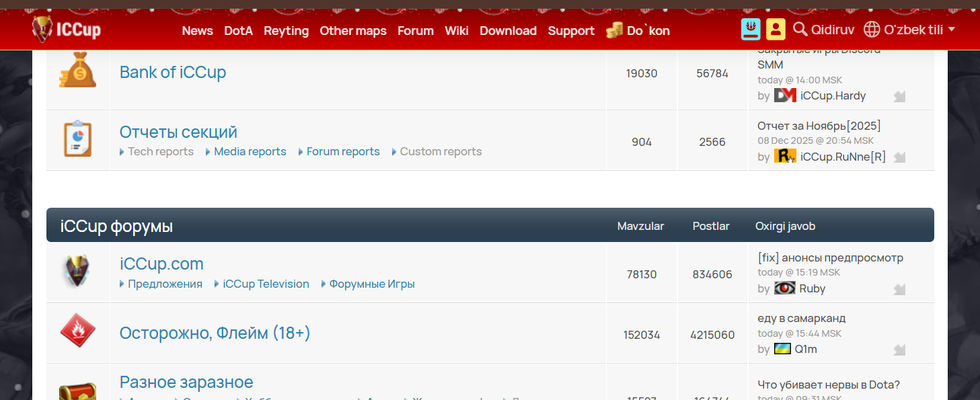Open the Осторожно, Флейм (18+) forum

click(215, 333)
